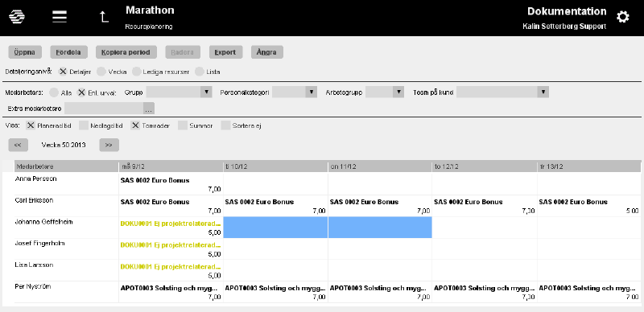Screen dimensions: 644x312
Task: Toggle Planerad tid checkbox
Action: click(31, 125)
